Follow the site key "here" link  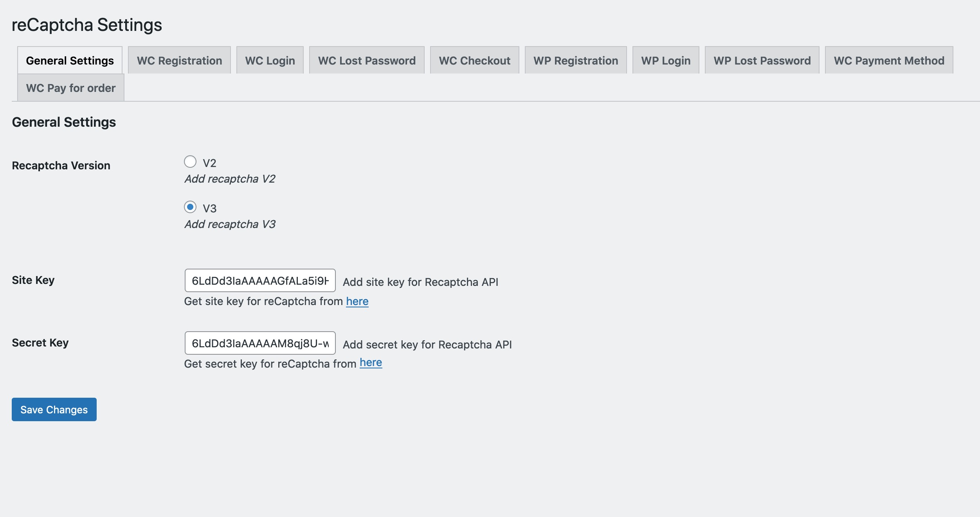[x=357, y=301]
